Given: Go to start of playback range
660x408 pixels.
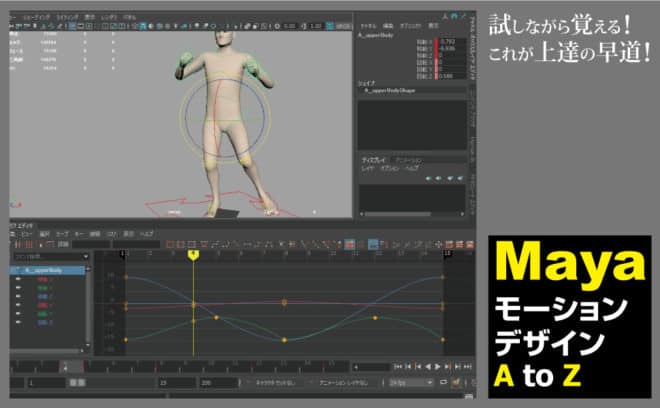Looking at the screenshot, I should click(x=398, y=367).
